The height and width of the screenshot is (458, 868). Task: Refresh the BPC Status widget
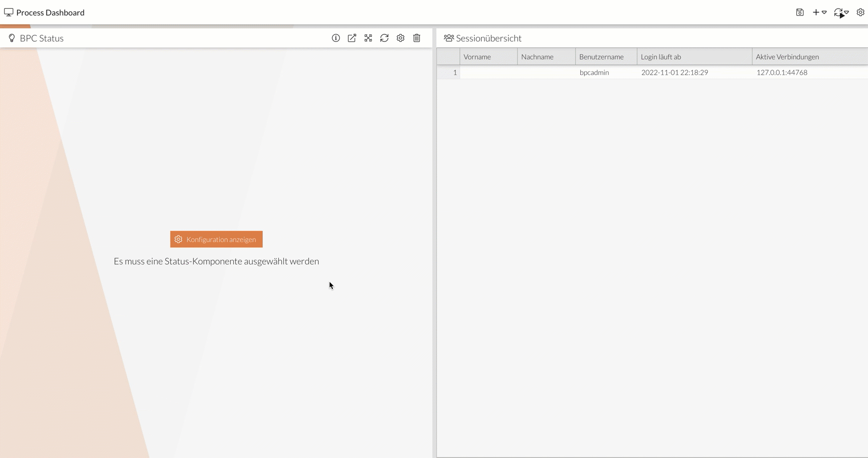coord(384,38)
